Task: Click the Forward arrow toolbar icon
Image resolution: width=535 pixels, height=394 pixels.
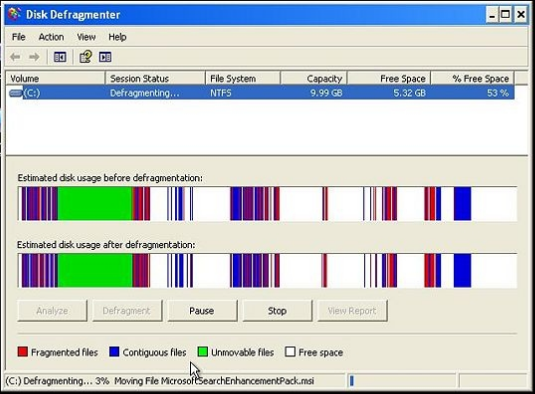Action: click(x=34, y=57)
